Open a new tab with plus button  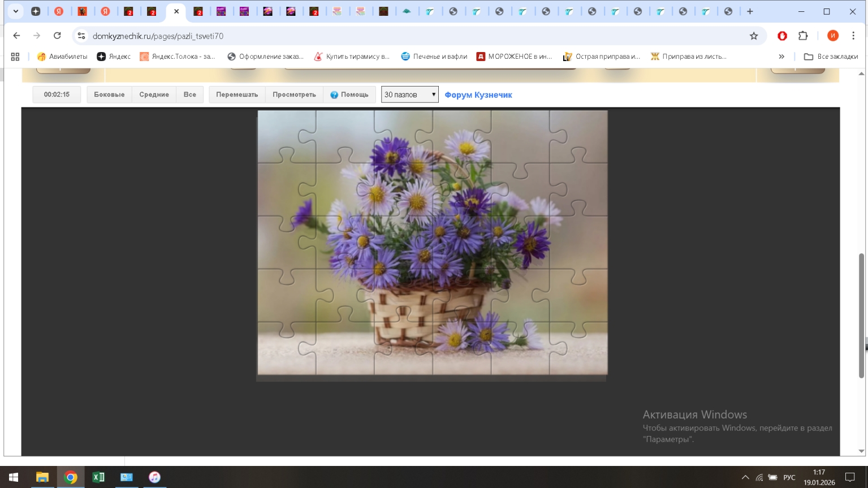click(x=750, y=11)
